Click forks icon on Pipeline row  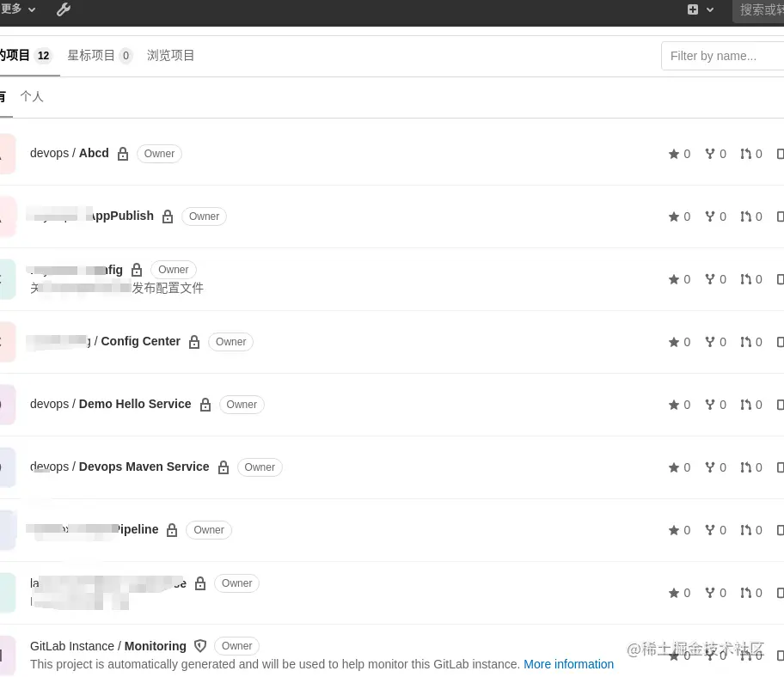(710, 529)
